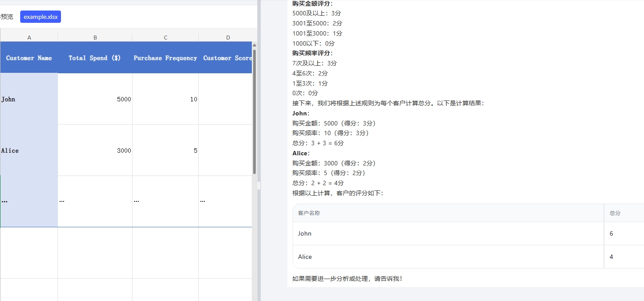The width and height of the screenshot is (644, 301).
Task: Select column B header
Action: tap(95, 38)
